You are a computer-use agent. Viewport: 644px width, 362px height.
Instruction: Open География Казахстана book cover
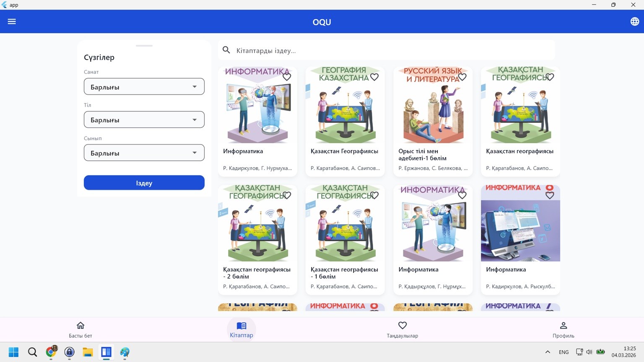tap(345, 105)
